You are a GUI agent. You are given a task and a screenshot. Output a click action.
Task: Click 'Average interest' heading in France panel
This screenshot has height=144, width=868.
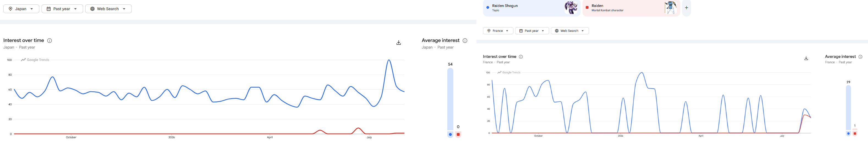pyautogui.click(x=840, y=57)
